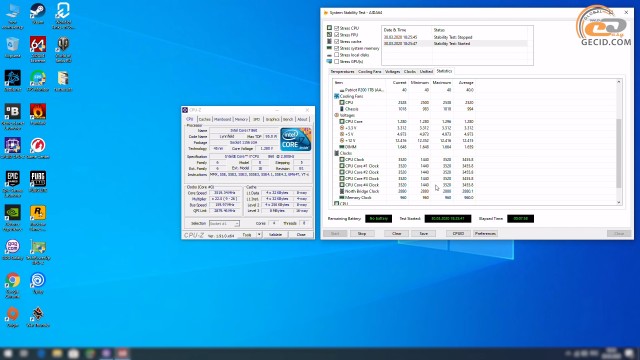Click the AIDA64 taskbar button
Image resolution: width=640 pixels, height=360 pixels.
click(122, 353)
